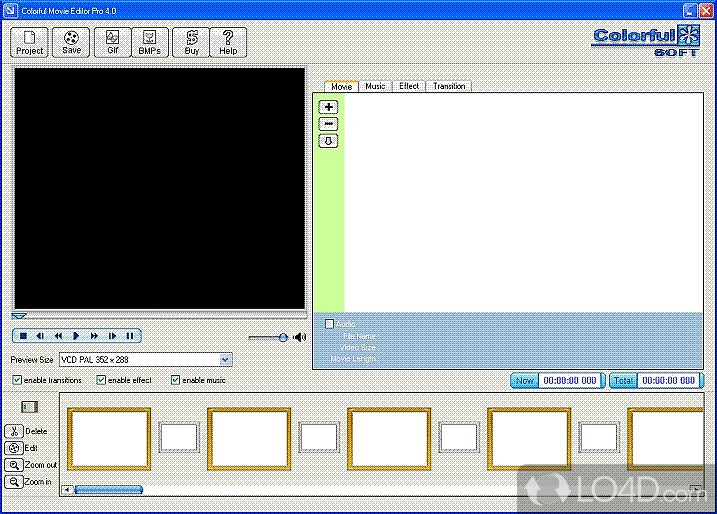Export using the Gif button
Screen dimensions: 717x514
tap(112, 42)
